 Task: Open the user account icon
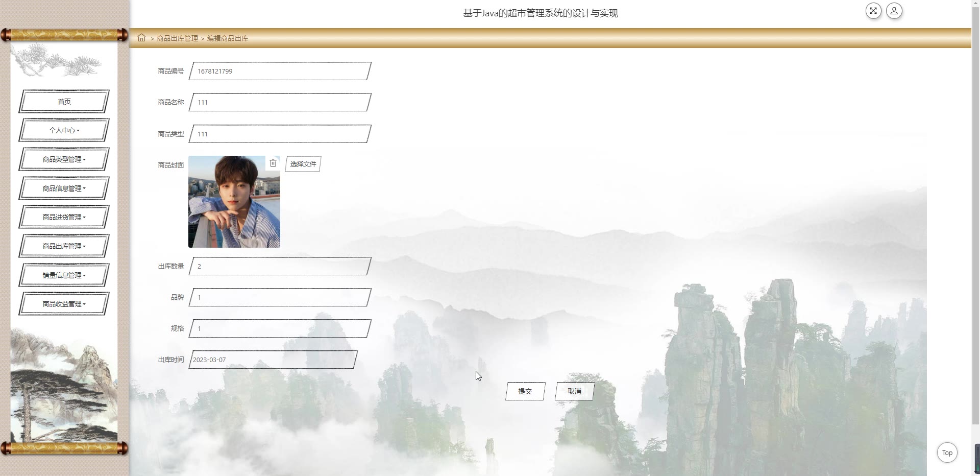[x=894, y=11]
